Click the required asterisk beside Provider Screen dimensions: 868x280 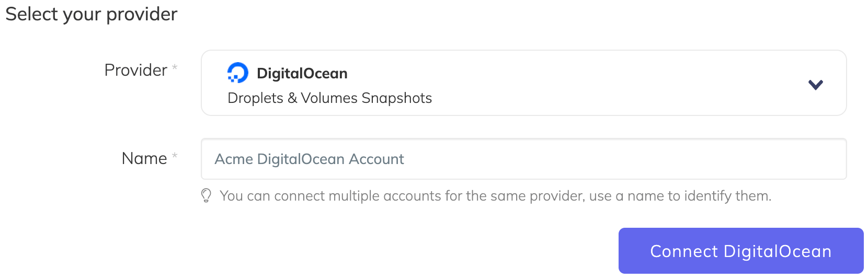pyautogui.click(x=175, y=67)
